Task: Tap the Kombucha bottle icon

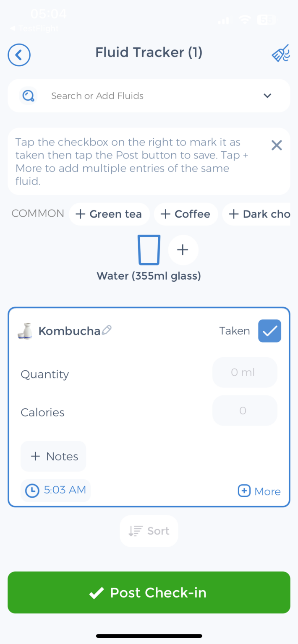Action: 25,331
